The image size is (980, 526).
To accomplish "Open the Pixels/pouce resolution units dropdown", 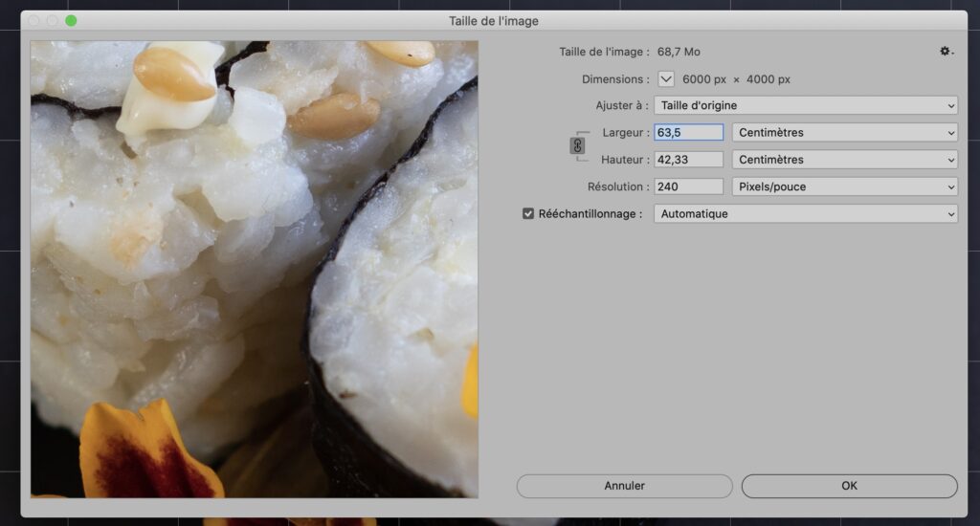I will click(x=844, y=186).
